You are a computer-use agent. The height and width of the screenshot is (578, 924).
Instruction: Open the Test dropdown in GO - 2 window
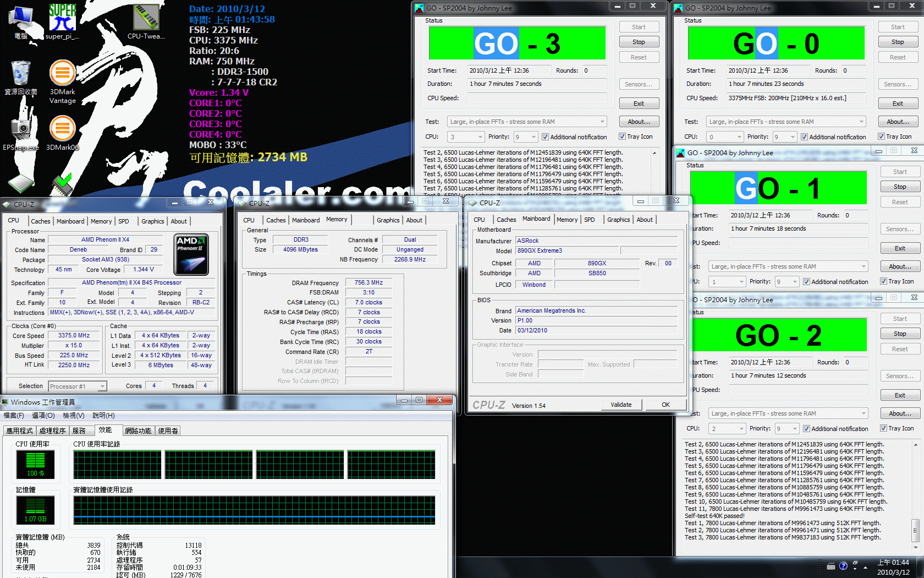click(x=788, y=413)
